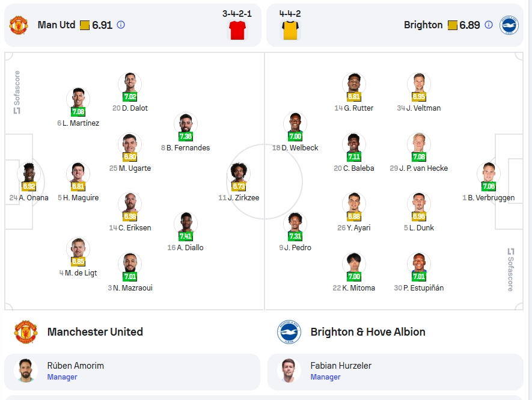Open goalkeeper B. Verbruggen's avatar
This screenshot has height=400, width=532.
click(x=489, y=174)
